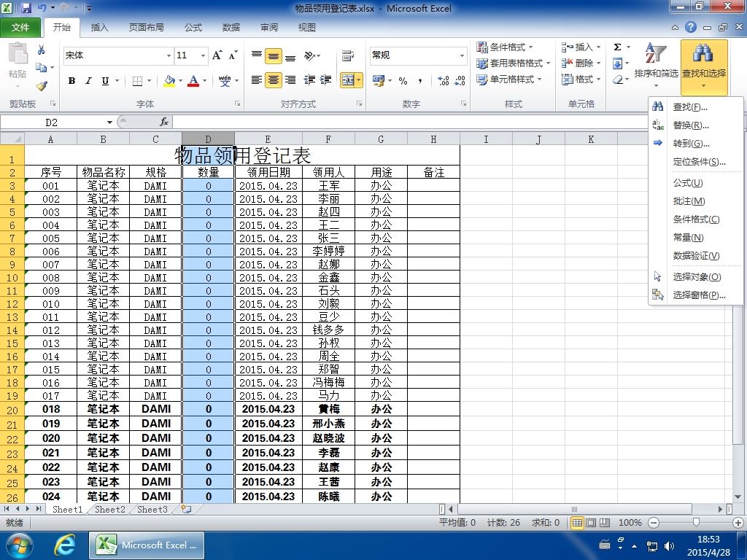Screen dimensions: 747x560
Task: Click the AutoSum sigma icon
Action: [x=617, y=47]
